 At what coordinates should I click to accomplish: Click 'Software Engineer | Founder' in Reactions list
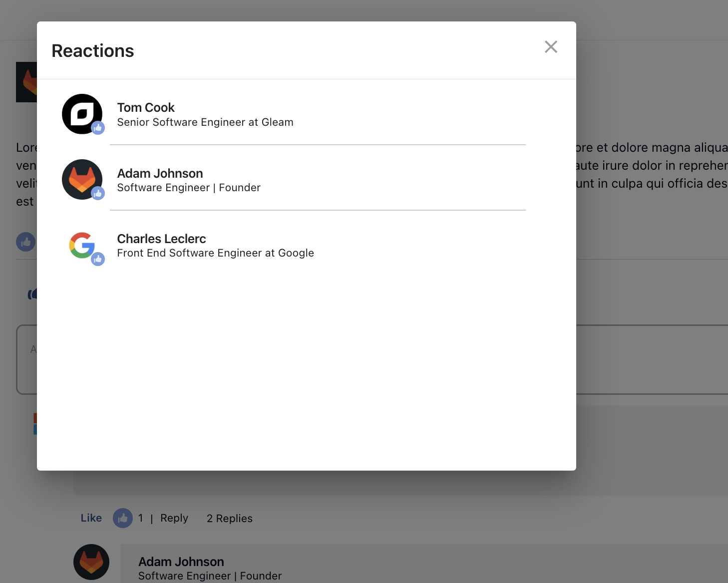[189, 188]
